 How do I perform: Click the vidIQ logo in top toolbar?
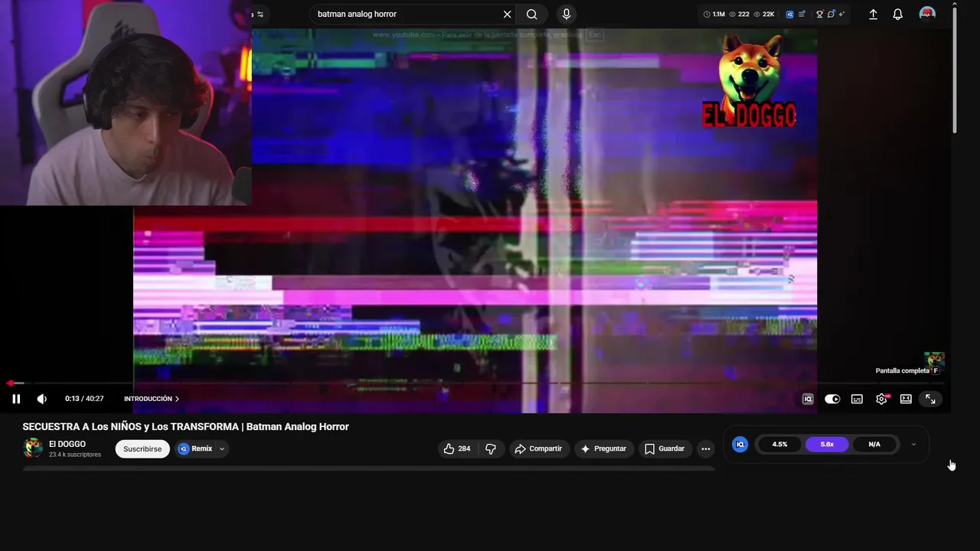pyautogui.click(x=790, y=14)
